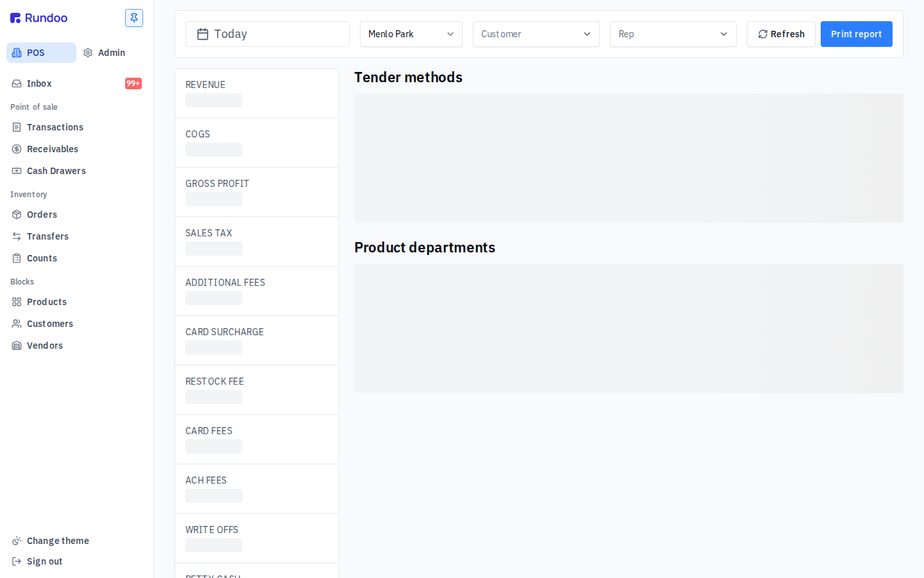Click the Counts clipboard icon
This screenshot has width=924, height=578.
tap(17, 258)
